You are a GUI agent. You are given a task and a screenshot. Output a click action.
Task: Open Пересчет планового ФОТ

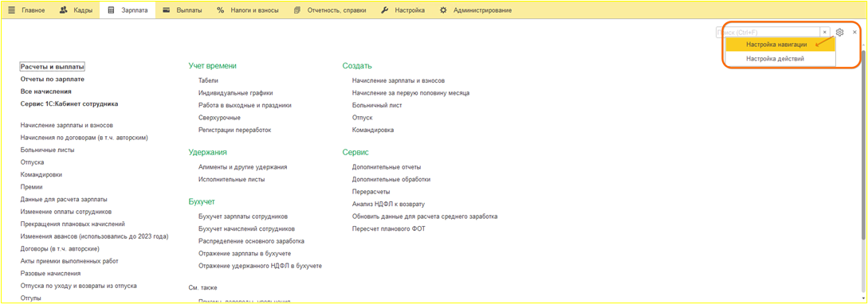pyautogui.click(x=389, y=228)
